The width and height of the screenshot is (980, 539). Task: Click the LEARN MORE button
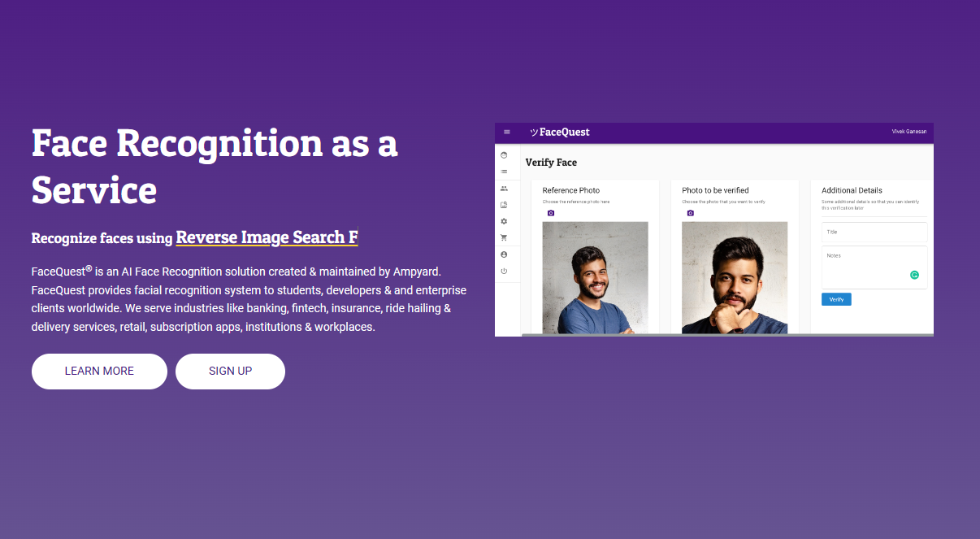coord(99,372)
